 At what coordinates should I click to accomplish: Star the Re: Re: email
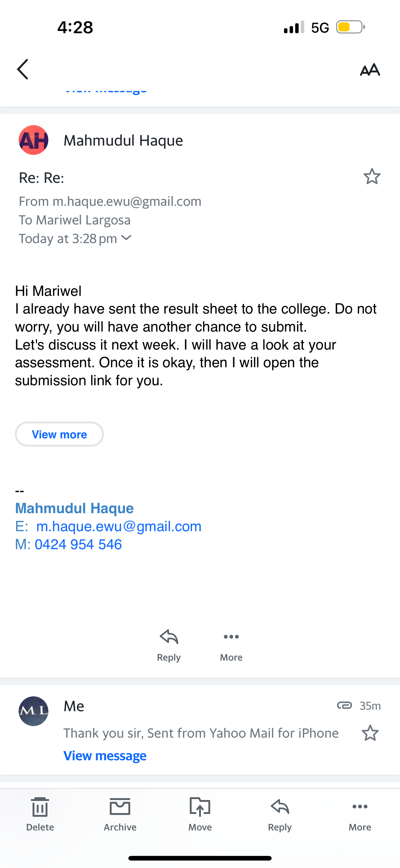pyautogui.click(x=372, y=176)
